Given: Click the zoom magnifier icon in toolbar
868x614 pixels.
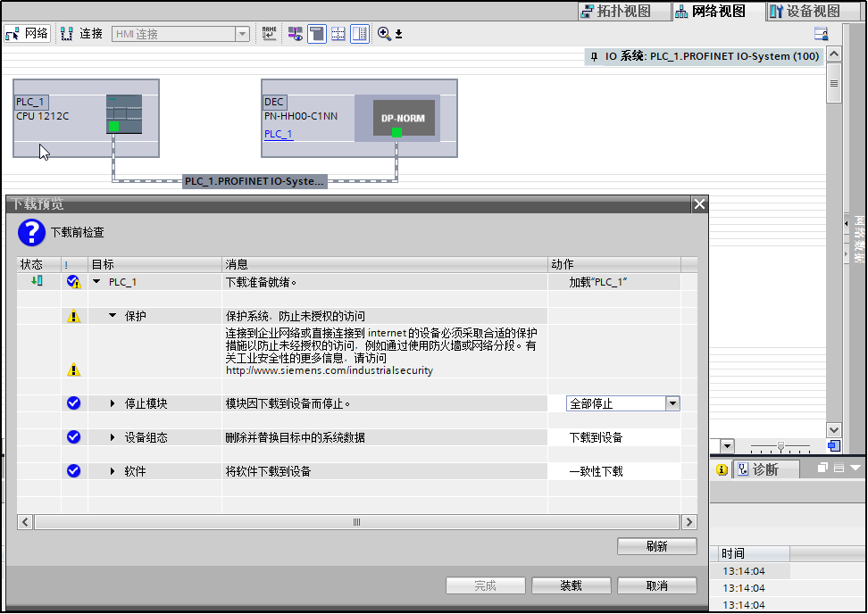Looking at the screenshot, I should tap(384, 34).
